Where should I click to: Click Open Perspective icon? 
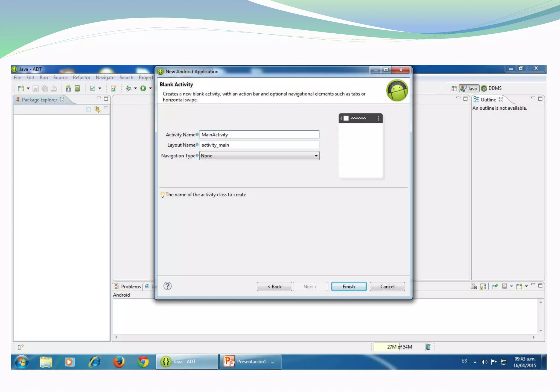[x=454, y=88]
